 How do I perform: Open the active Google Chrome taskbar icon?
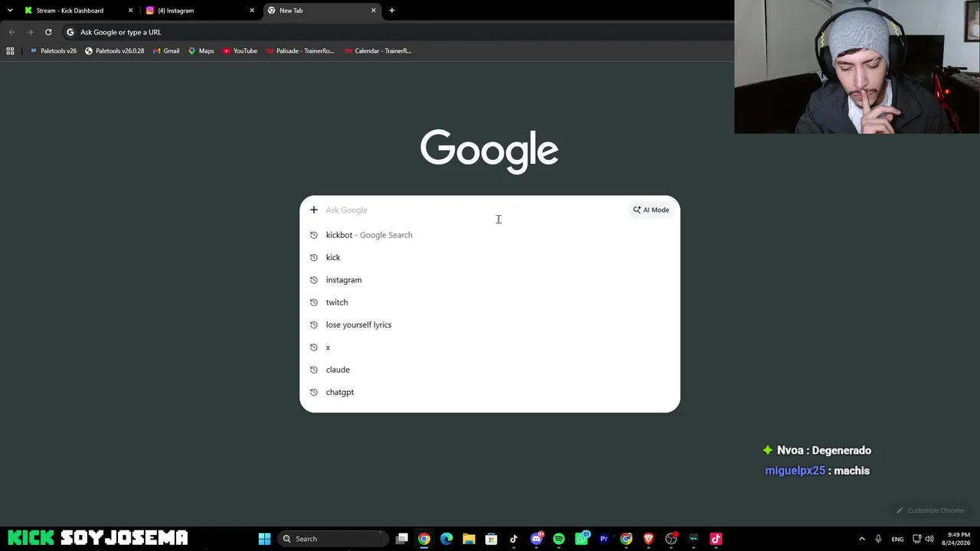point(424,539)
